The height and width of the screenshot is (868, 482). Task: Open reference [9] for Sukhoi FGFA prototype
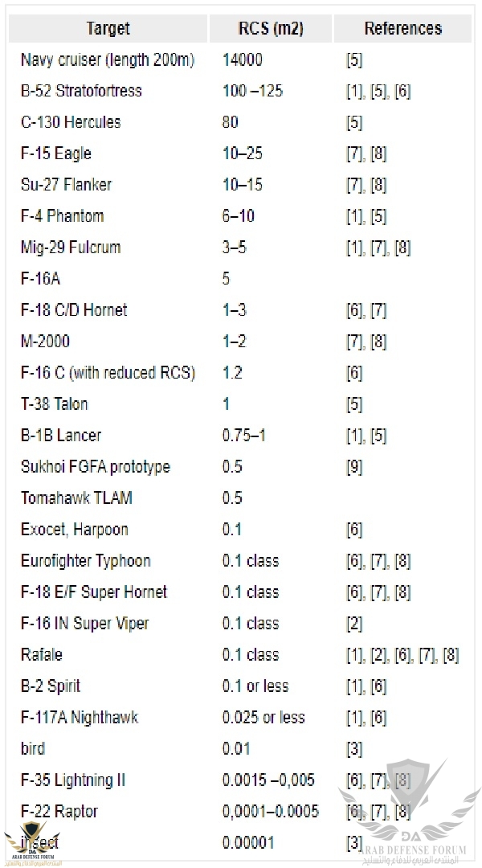[x=353, y=467]
